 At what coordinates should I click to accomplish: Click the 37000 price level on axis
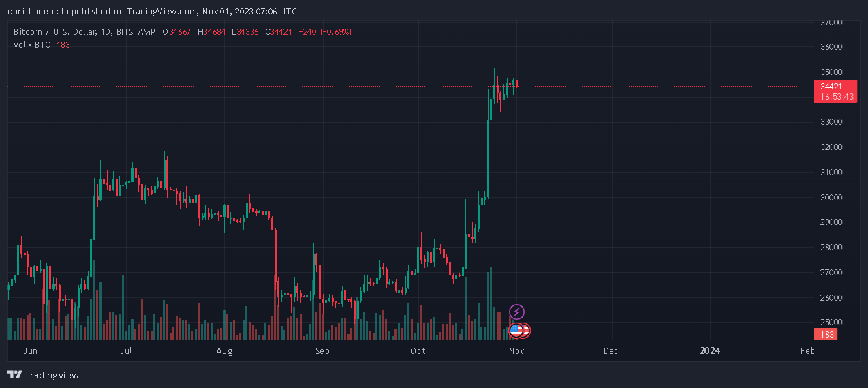(831, 23)
